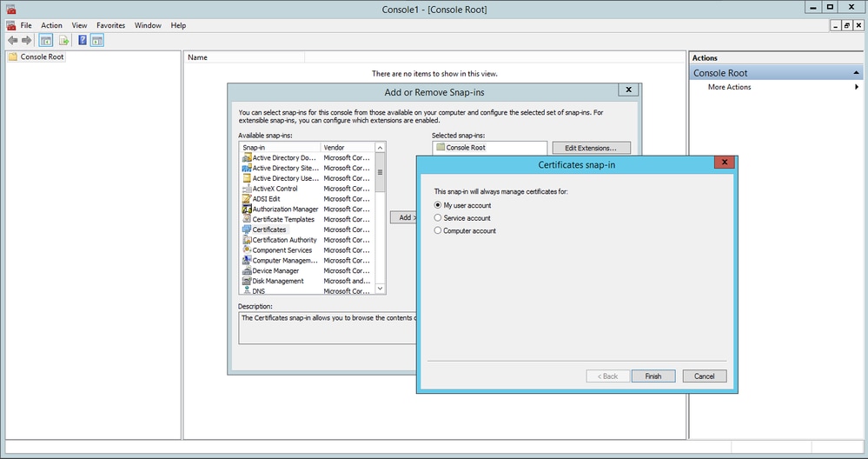Viewport: 868px width, 459px height.
Task: Select Console Root in the tree pane
Action: [42, 57]
